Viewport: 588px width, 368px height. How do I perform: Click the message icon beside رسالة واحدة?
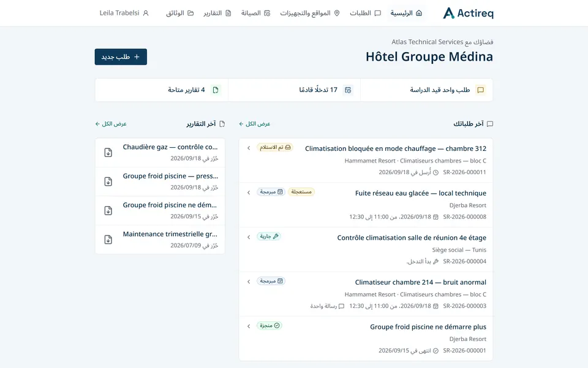pyautogui.click(x=341, y=306)
